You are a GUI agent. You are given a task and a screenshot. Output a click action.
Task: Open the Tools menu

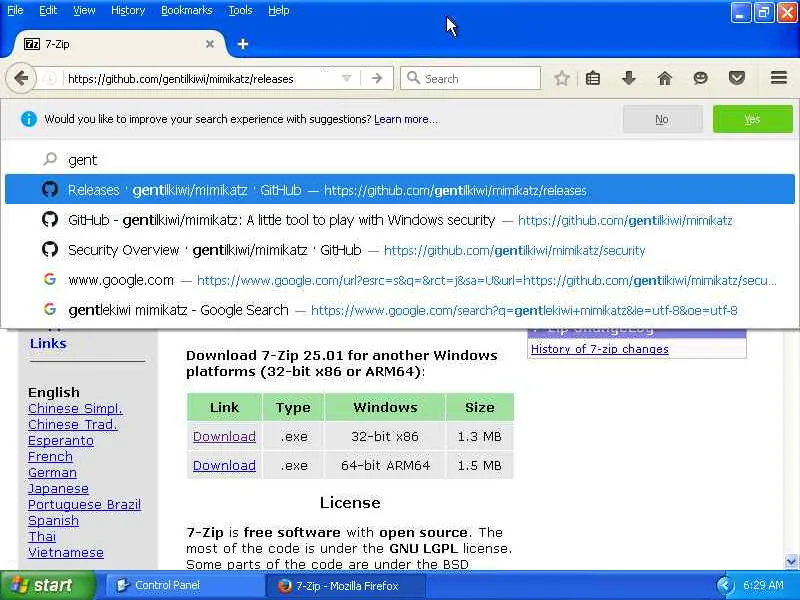pos(240,10)
